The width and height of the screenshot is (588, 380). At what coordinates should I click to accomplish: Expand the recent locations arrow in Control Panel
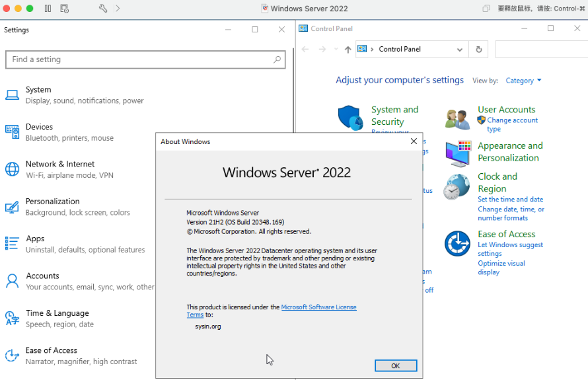(336, 50)
